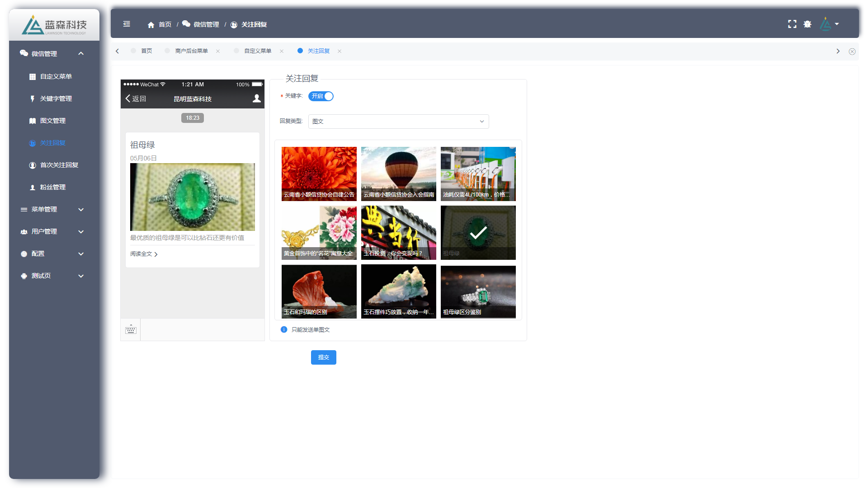Open the bug debug icon in the top bar
The width and height of the screenshot is (868, 488).
807,24
